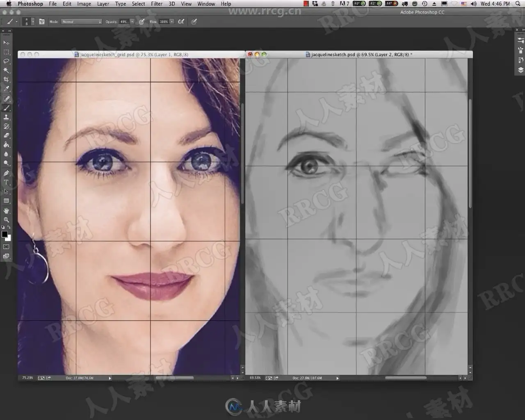Open the File menu
The width and height of the screenshot is (525, 420).
click(x=53, y=4)
